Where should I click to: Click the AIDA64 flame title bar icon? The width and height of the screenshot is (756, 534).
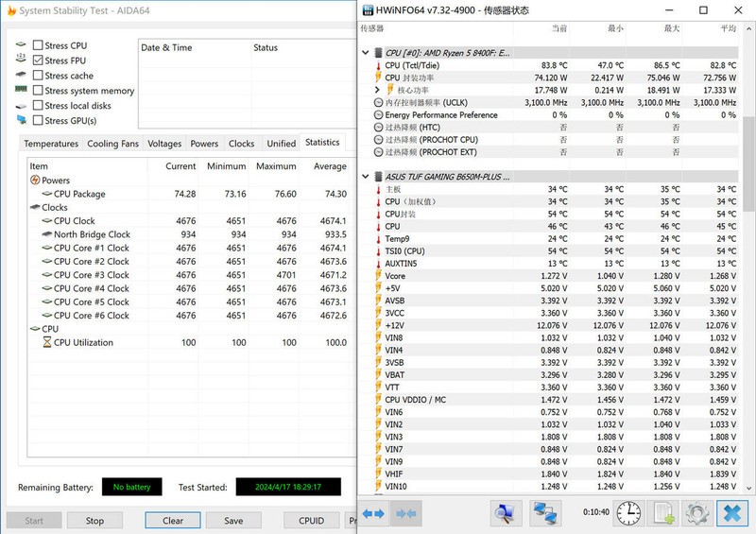tap(11, 10)
